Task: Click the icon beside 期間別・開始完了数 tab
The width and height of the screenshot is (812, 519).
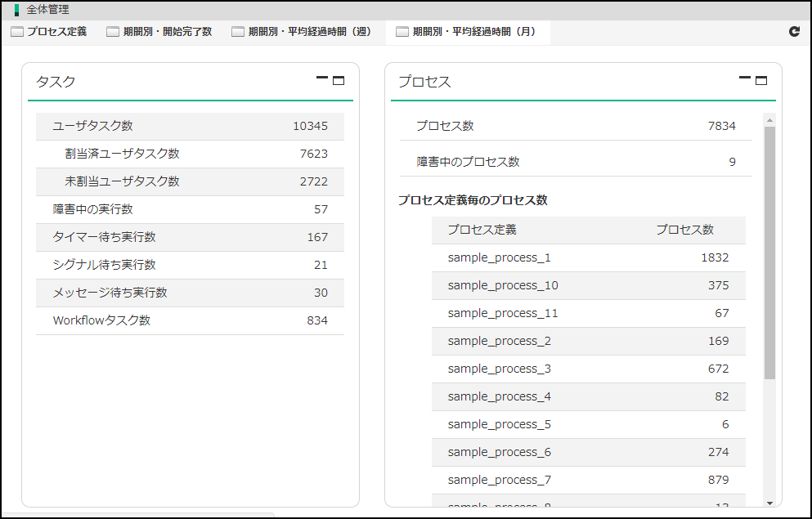Action: click(113, 32)
